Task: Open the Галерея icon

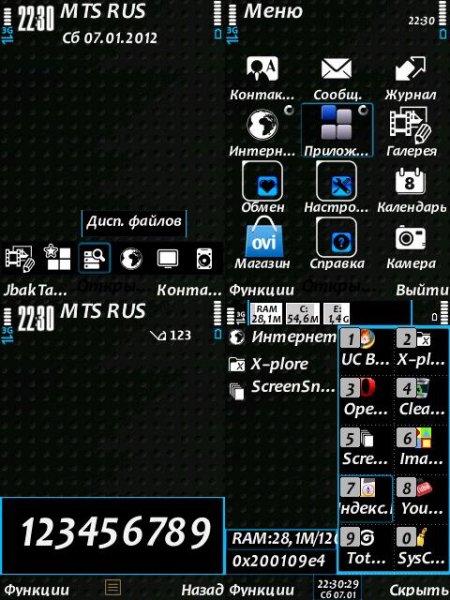Action: pos(410,125)
